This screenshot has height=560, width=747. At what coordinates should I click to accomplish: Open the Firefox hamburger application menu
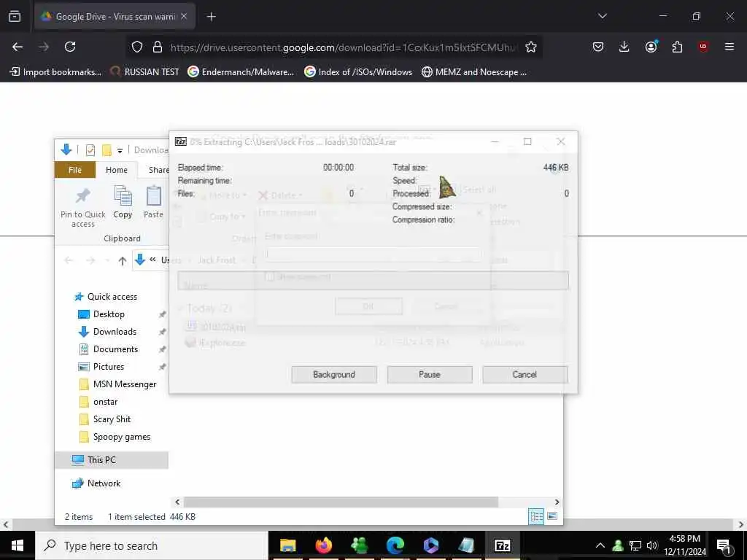click(x=729, y=47)
